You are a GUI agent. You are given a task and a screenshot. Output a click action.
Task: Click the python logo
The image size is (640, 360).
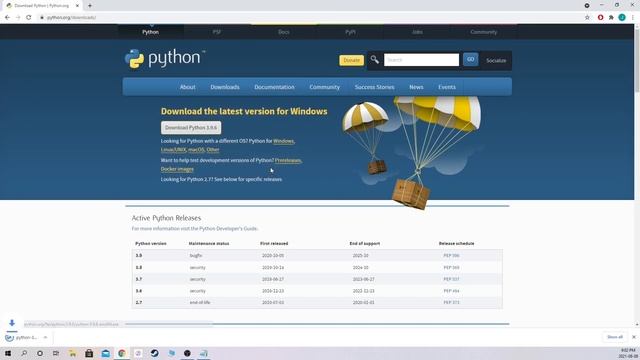click(x=164, y=59)
